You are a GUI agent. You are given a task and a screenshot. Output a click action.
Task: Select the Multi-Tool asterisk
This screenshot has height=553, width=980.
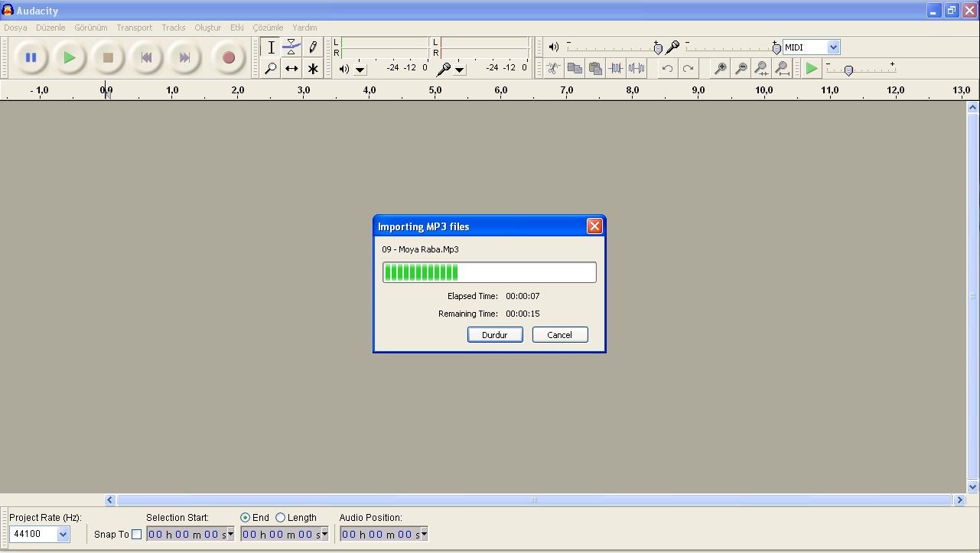tap(312, 69)
